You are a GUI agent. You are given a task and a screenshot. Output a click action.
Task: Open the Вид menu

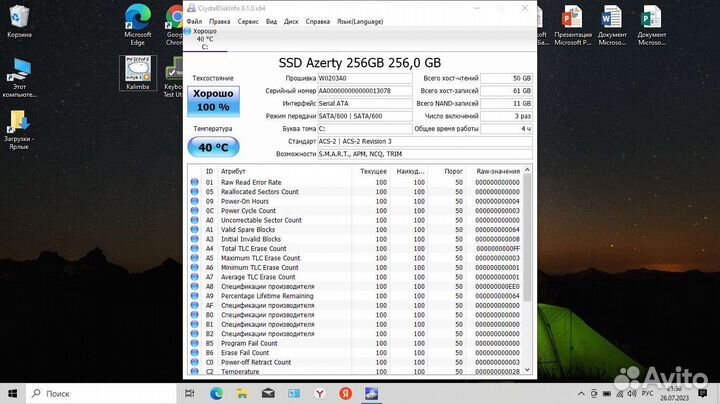271,21
